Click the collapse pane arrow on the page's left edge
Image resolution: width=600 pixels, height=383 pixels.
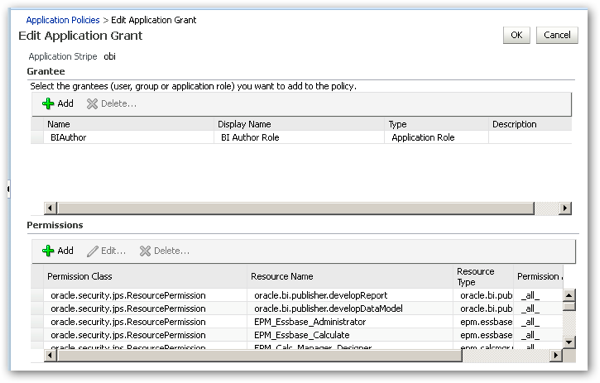pyautogui.click(x=8, y=189)
